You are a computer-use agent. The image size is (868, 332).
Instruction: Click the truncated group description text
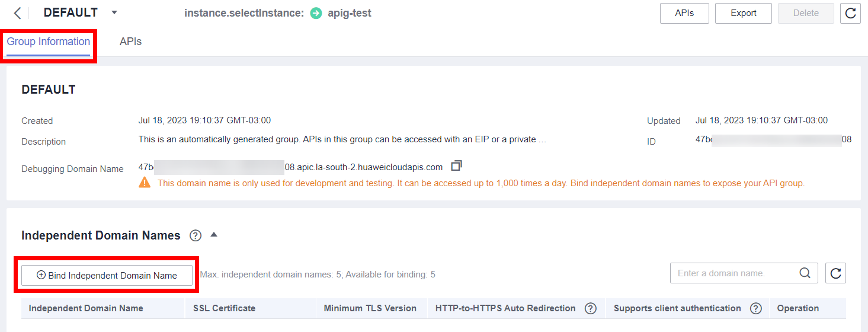342,140
